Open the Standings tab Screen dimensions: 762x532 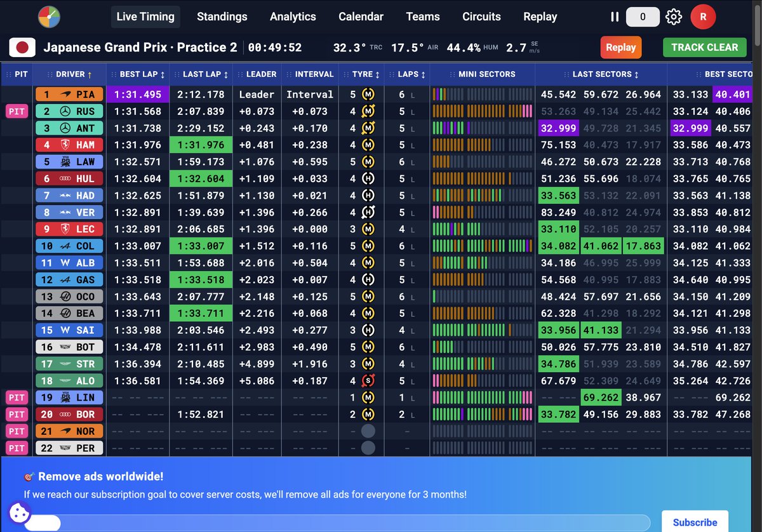pos(222,17)
